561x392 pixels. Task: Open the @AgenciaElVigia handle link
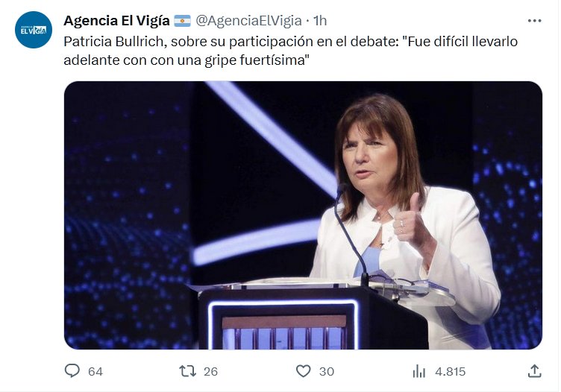[248, 20]
